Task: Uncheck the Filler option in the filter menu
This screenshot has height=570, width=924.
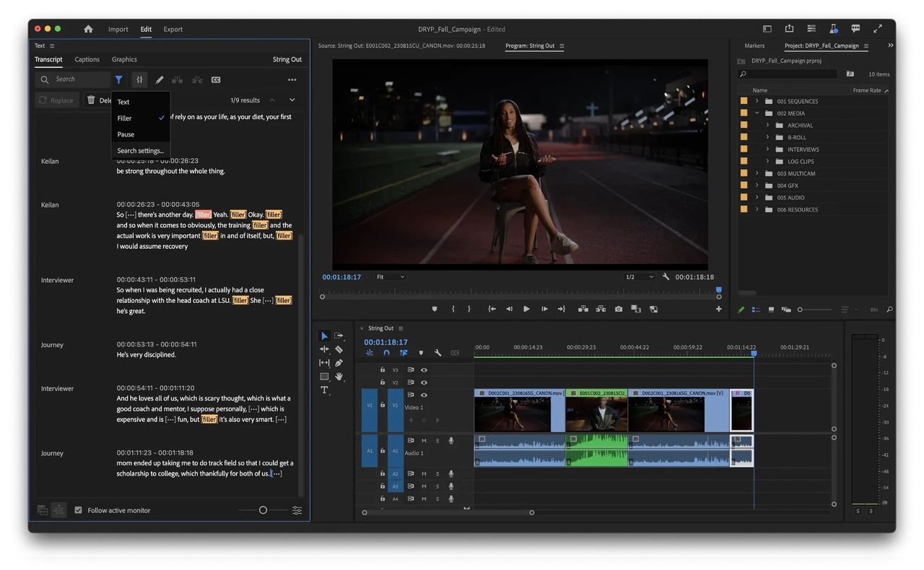Action: (124, 118)
